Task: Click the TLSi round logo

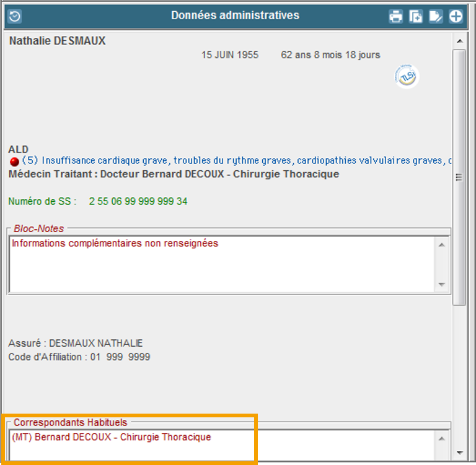Action: [x=407, y=77]
